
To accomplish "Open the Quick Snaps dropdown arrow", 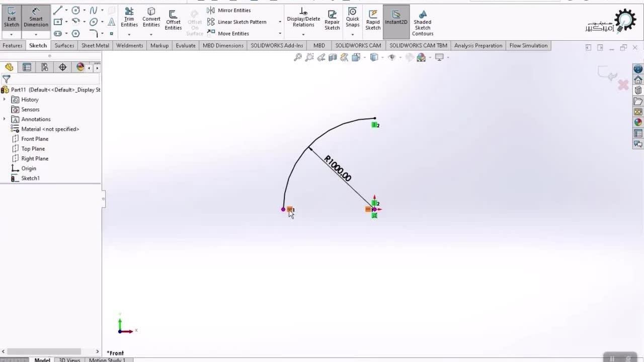I will [x=353, y=35].
